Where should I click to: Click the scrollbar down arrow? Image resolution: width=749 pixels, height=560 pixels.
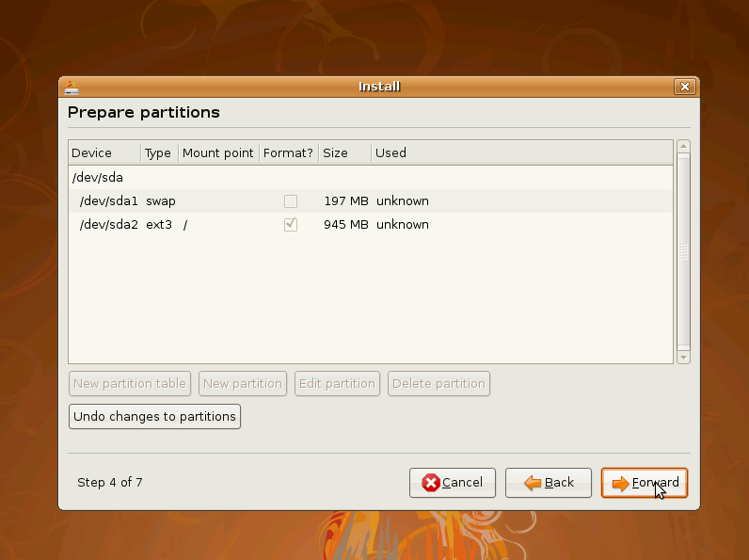click(683, 358)
